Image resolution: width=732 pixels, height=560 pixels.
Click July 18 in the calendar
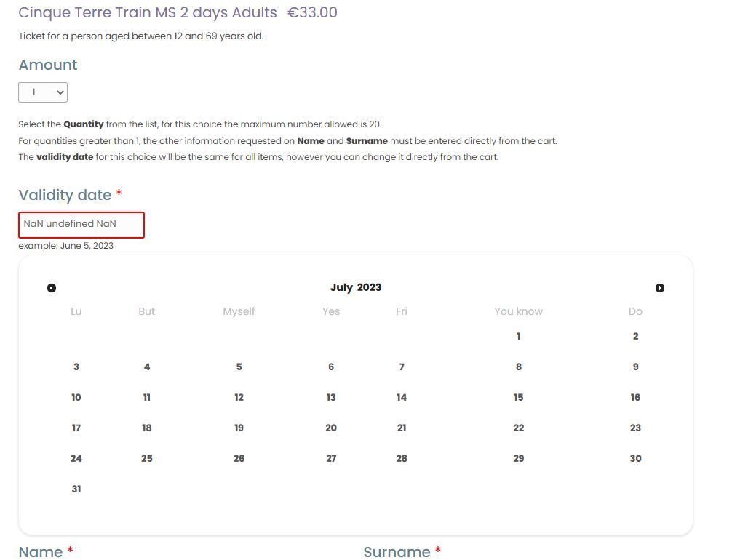147,428
